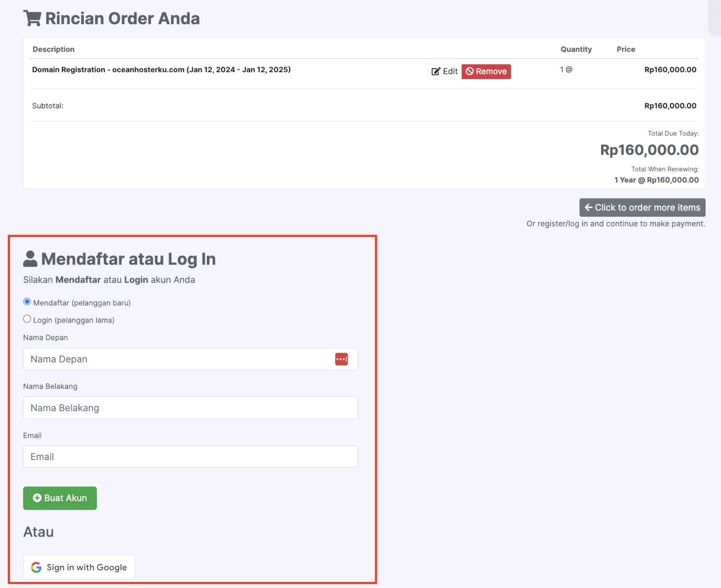Click the left arrow icon on the order more items button
Image resolution: width=721 pixels, height=588 pixels.
[589, 207]
